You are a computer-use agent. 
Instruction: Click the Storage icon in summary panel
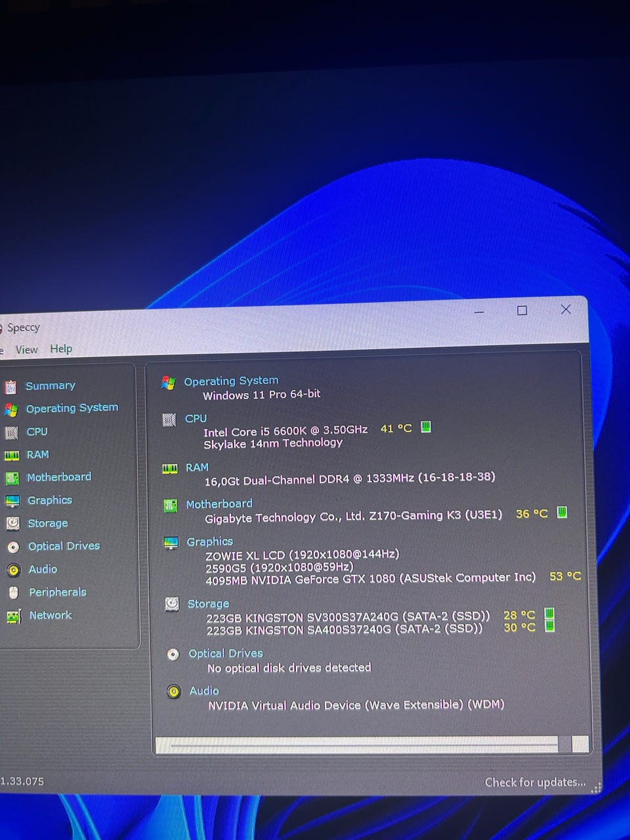172,604
